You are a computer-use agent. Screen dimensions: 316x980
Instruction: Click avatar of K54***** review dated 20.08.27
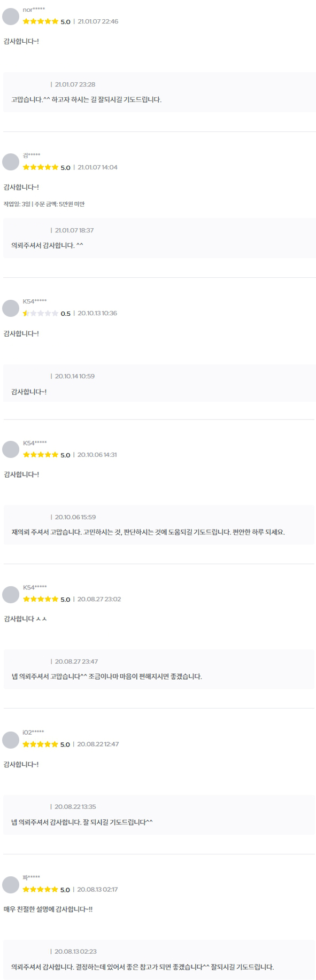pos(11,594)
